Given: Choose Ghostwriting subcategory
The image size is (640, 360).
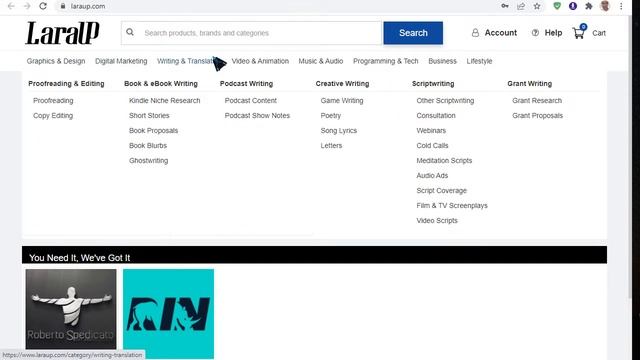Looking at the screenshot, I should coord(148,161).
